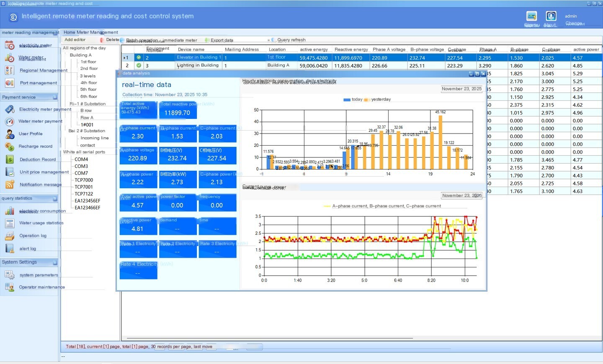Click the Export data button

click(219, 40)
